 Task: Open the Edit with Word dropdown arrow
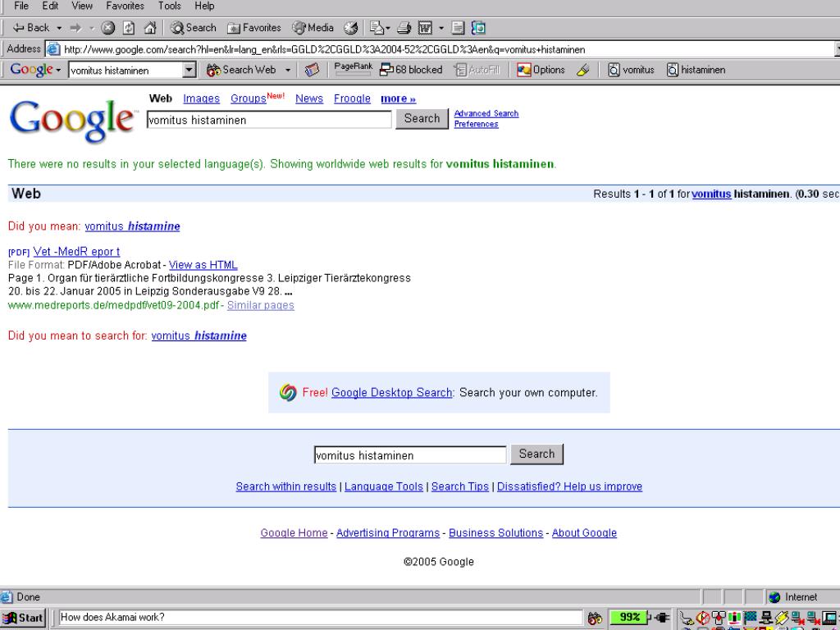tap(441, 28)
